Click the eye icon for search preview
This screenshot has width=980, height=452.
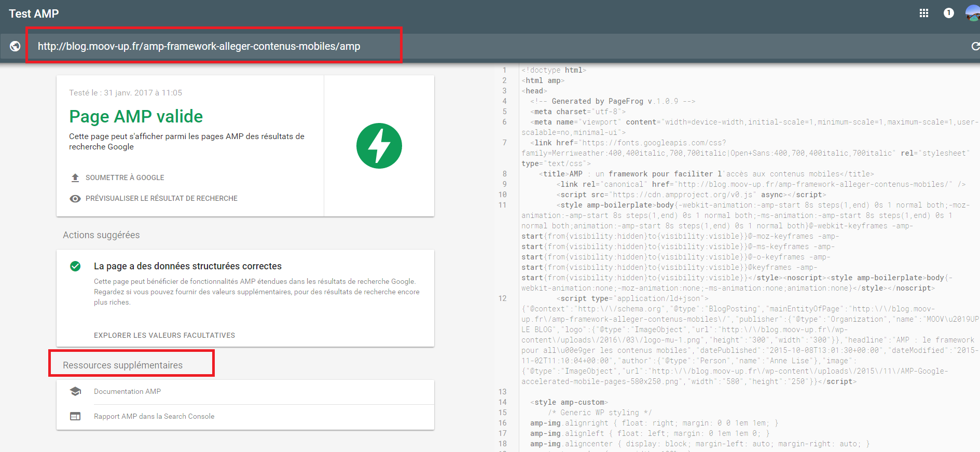pyautogui.click(x=75, y=198)
